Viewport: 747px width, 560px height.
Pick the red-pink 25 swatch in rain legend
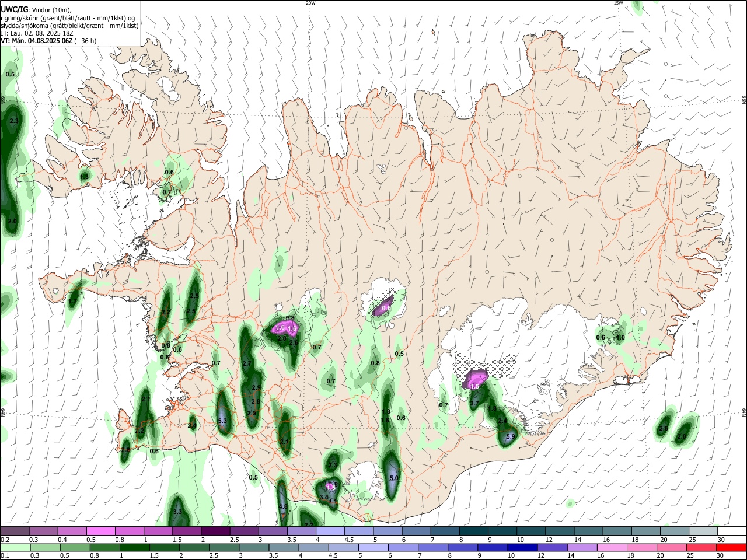[702, 547]
